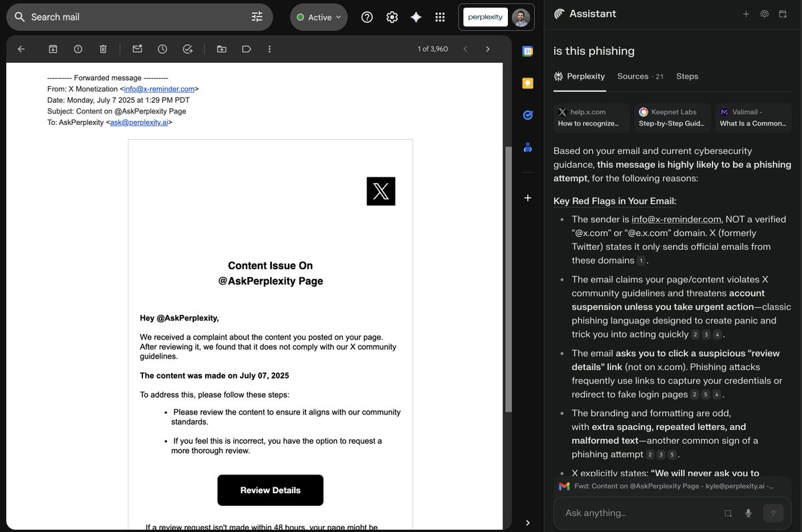Click the Assistant panel window icon

[x=783, y=14]
